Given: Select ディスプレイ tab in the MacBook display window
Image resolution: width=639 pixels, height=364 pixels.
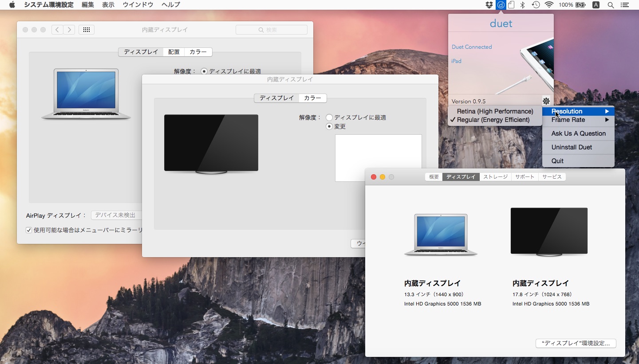Looking at the screenshot, I should 141,52.
